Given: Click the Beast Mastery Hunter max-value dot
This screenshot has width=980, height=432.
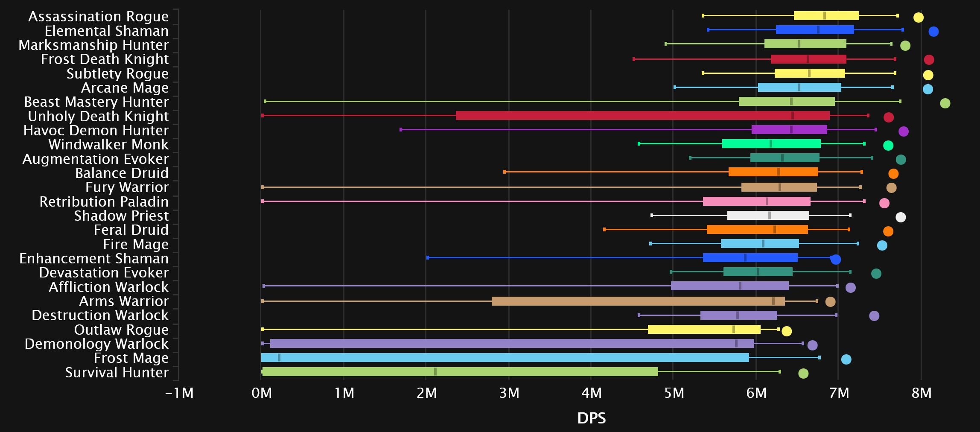Looking at the screenshot, I should 945,103.
